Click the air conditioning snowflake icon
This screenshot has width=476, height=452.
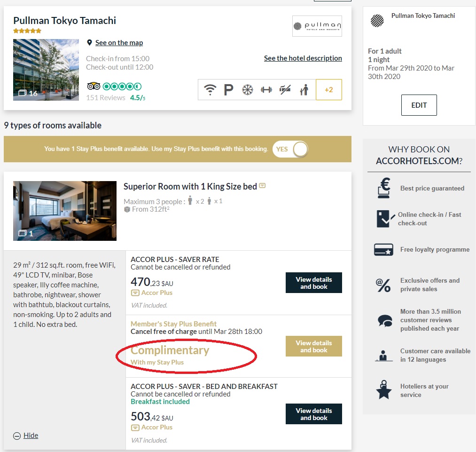point(248,90)
